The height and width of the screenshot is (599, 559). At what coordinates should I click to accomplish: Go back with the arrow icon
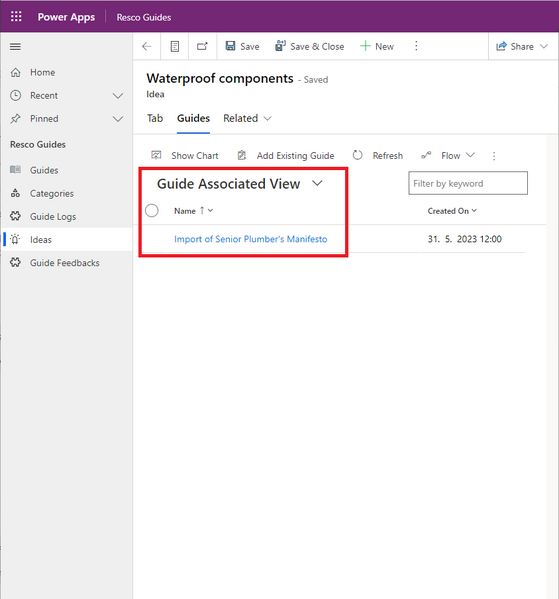[147, 47]
